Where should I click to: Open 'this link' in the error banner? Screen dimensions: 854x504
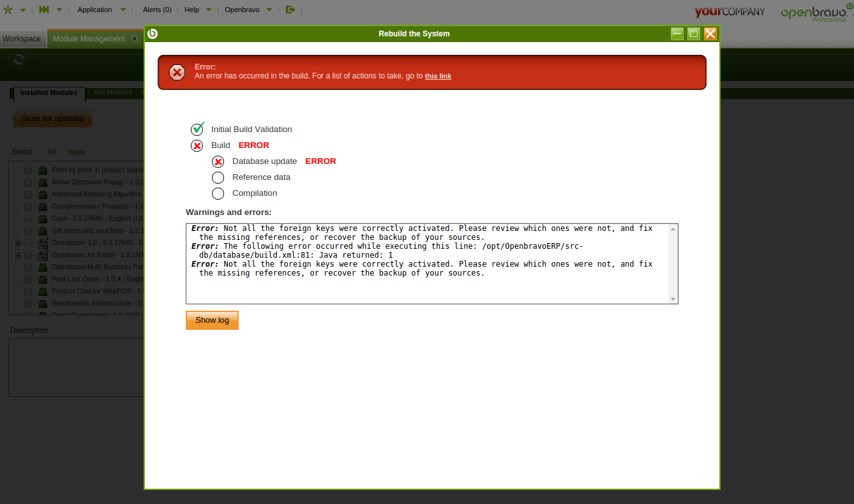(x=438, y=76)
